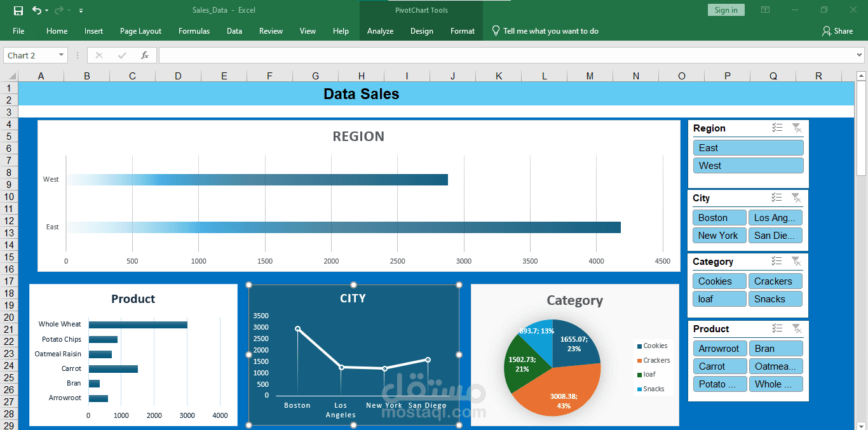Clear the Region slicer filter
Image resolution: width=868 pixels, height=430 pixels.
[796, 128]
